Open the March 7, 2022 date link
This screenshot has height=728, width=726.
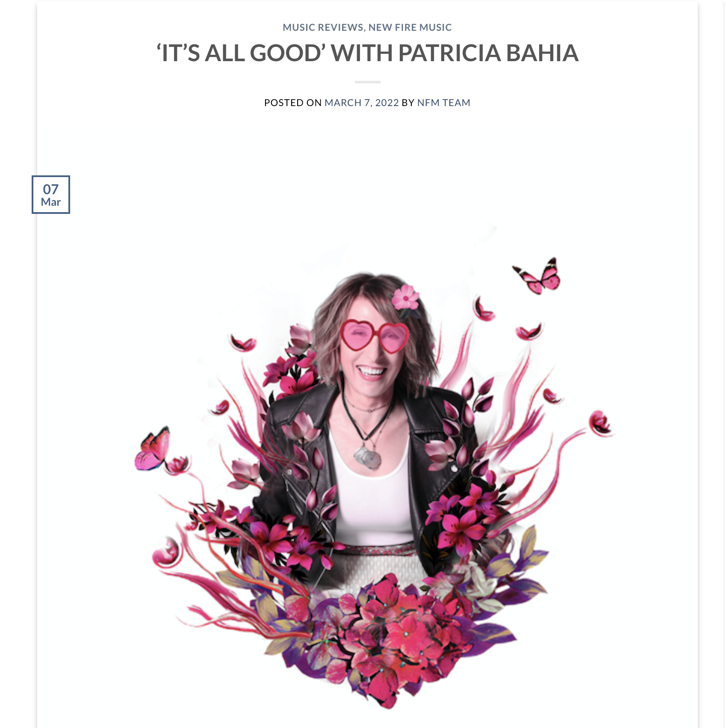click(362, 103)
